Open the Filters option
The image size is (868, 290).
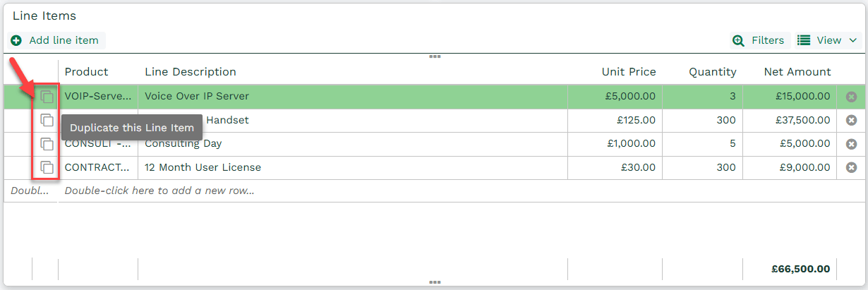(759, 40)
